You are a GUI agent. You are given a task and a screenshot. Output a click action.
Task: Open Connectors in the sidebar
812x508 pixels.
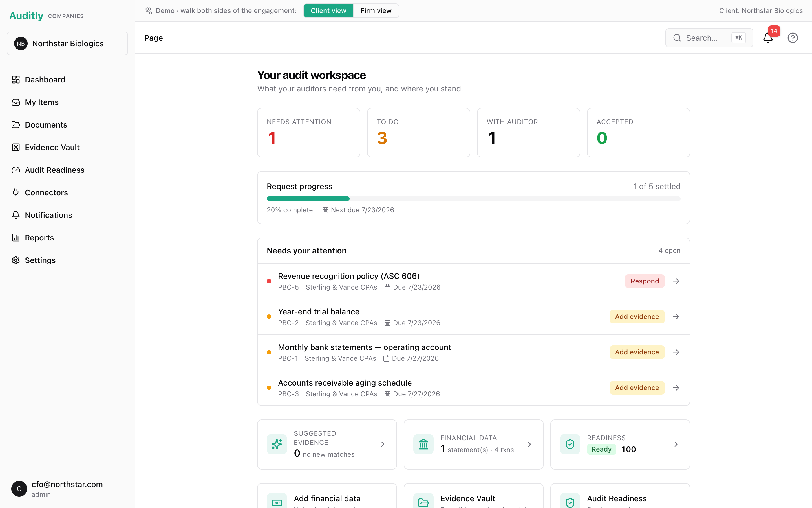(67, 192)
